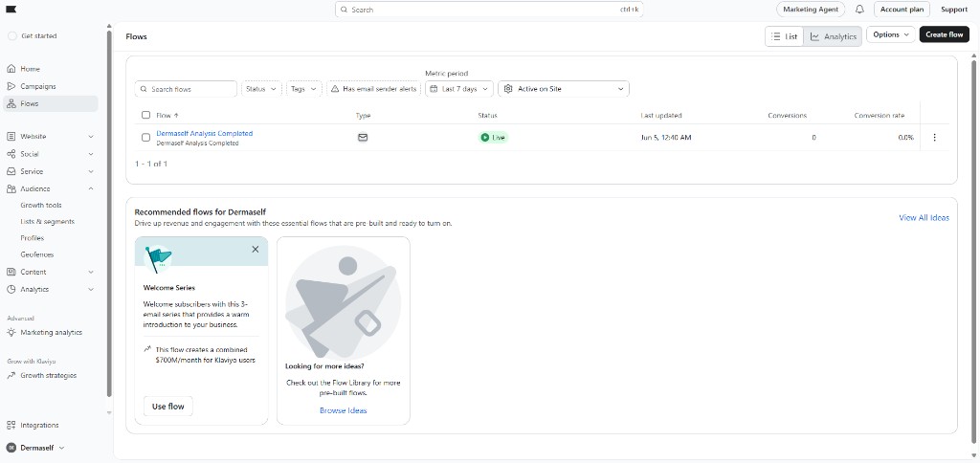Click the Marketing Agent button
The height and width of the screenshot is (463, 980).
810,10
